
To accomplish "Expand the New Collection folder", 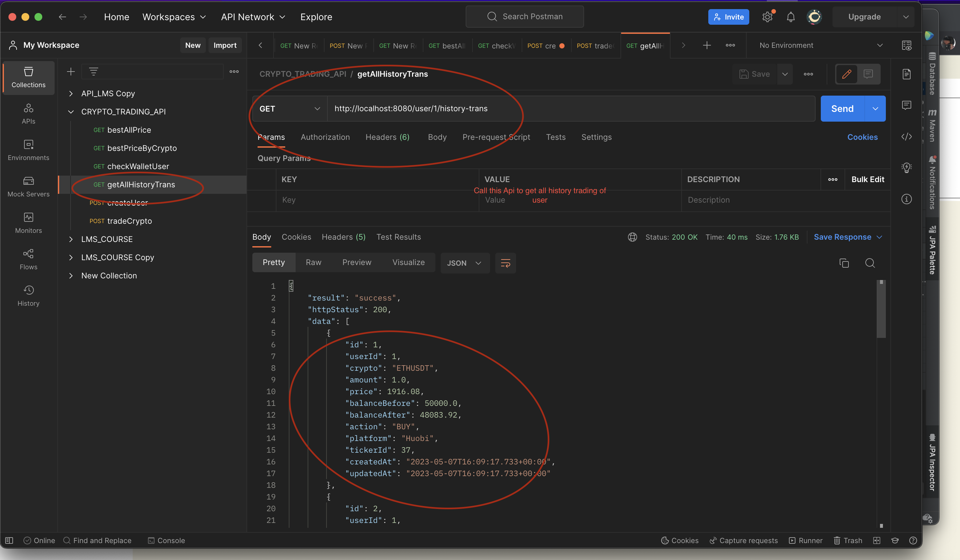I will tap(71, 276).
